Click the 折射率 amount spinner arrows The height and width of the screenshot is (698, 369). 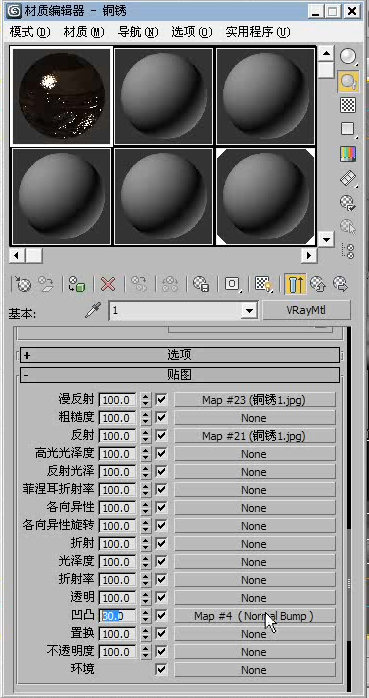(146, 580)
